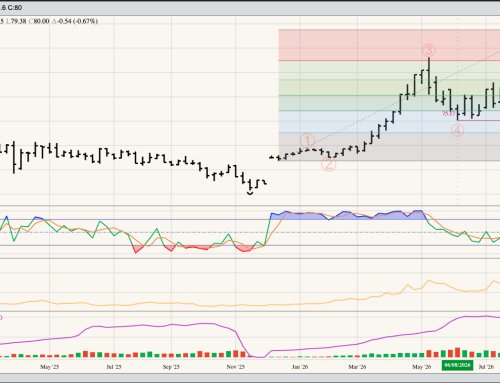
Task: Click the red 75.17 price label
Action: (x=449, y=114)
